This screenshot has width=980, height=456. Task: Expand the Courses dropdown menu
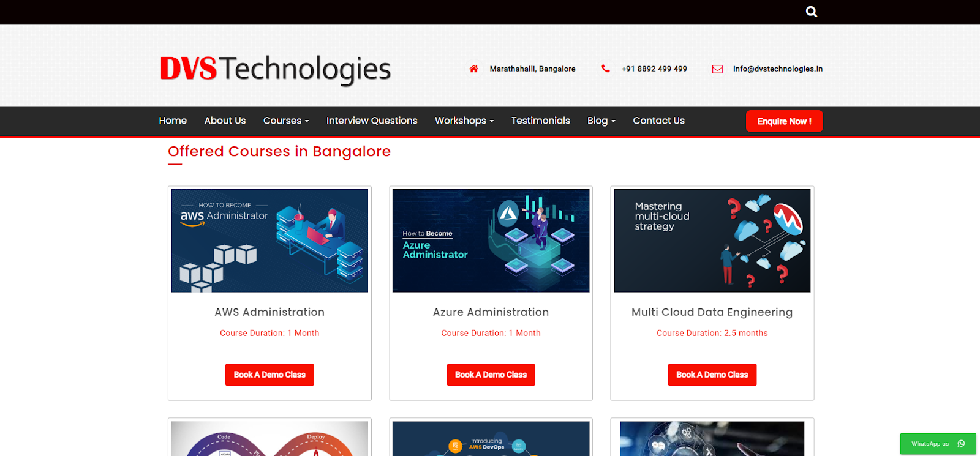coord(286,121)
